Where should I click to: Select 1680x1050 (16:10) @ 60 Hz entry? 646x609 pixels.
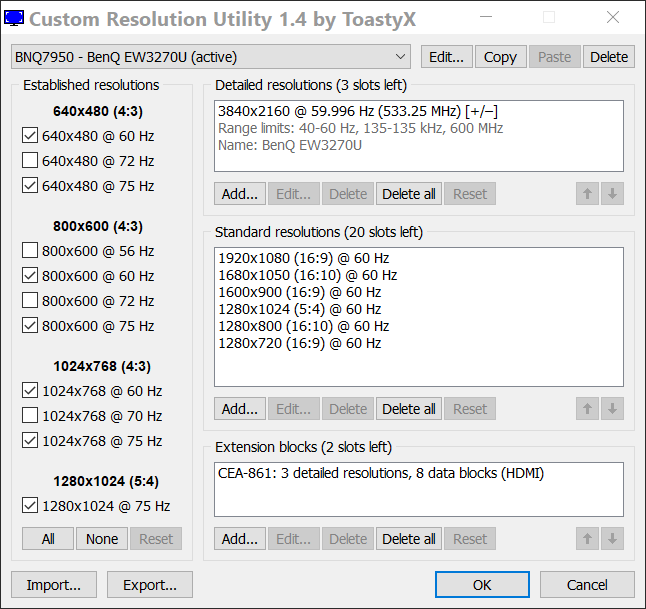point(419,275)
